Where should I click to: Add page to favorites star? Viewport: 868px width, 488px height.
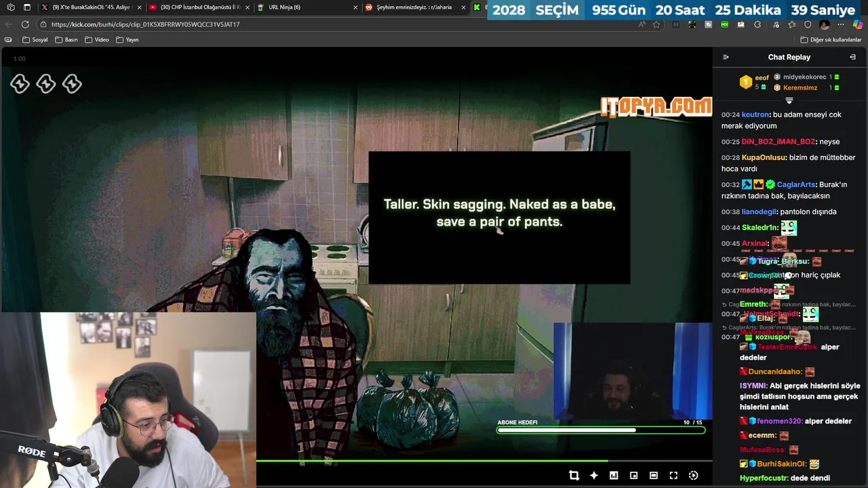(656, 24)
